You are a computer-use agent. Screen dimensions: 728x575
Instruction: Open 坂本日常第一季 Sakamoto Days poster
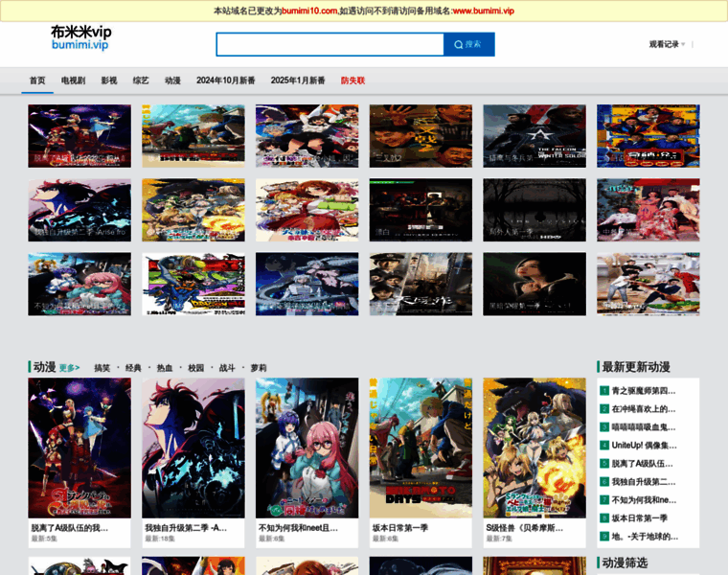pyautogui.click(x=421, y=448)
